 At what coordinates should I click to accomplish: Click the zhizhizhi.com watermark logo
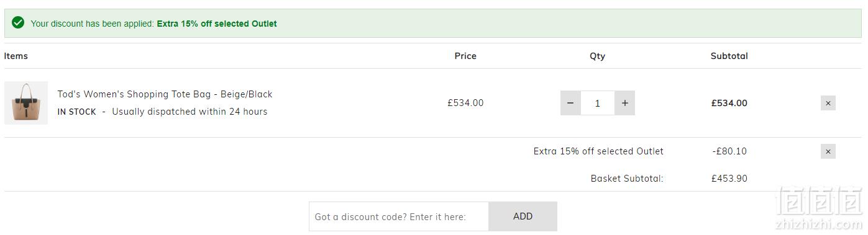click(820, 208)
